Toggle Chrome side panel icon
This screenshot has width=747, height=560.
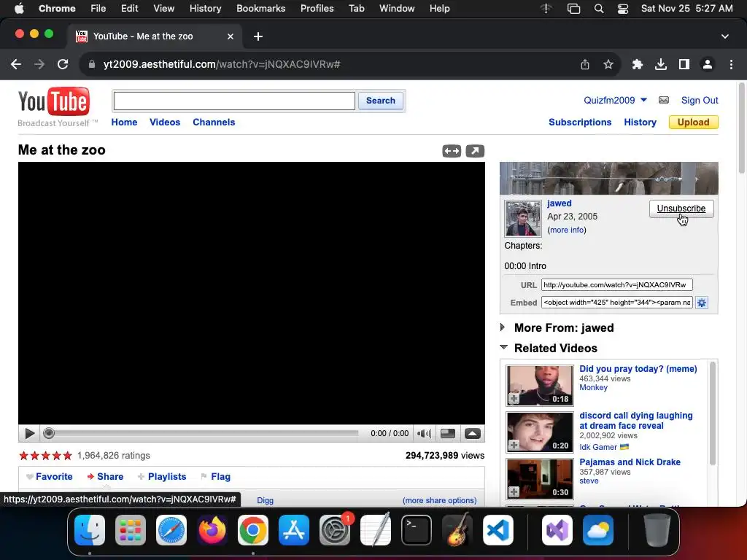[684, 64]
